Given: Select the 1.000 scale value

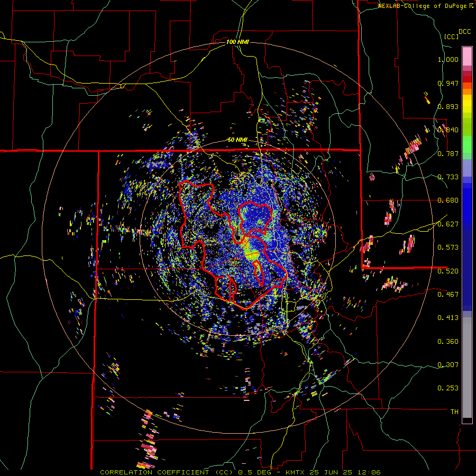Looking at the screenshot, I should (x=448, y=59).
